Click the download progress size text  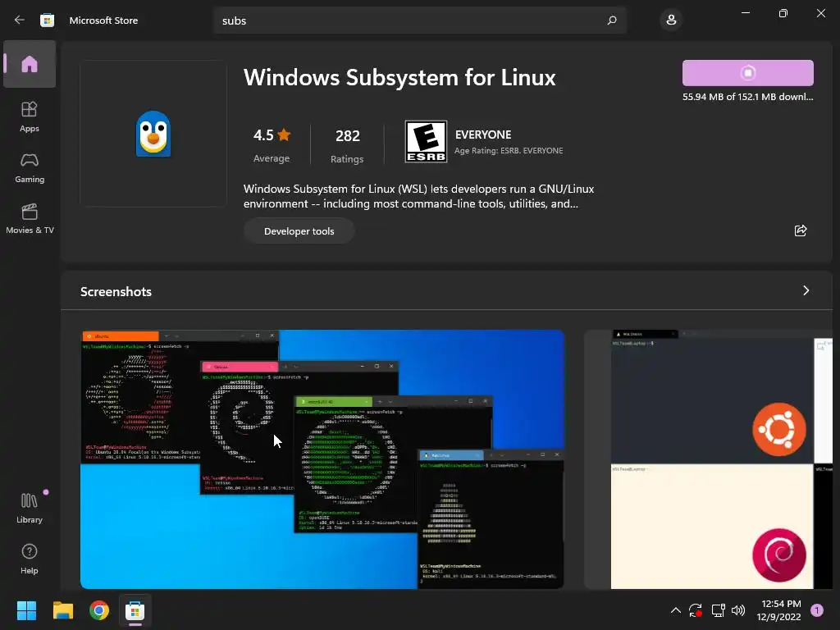(x=748, y=97)
